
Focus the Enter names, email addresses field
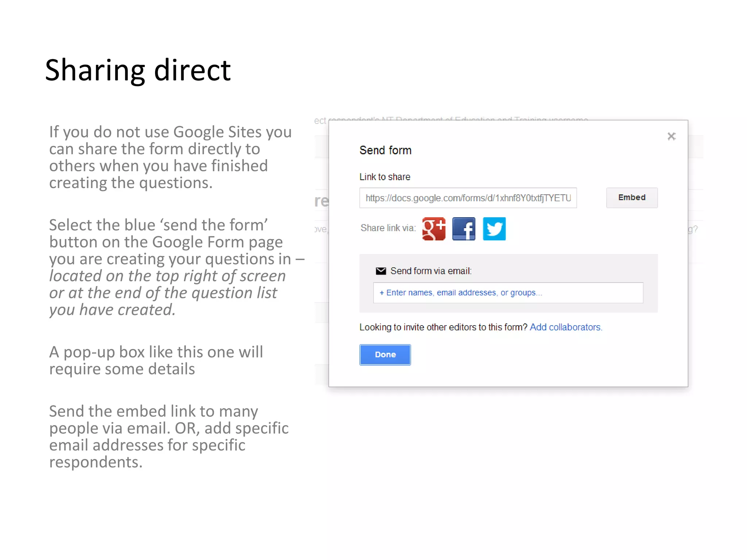tap(508, 293)
